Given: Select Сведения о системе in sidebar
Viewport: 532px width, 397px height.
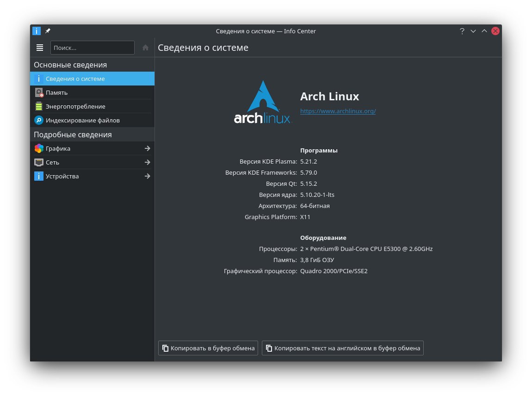Looking at the screenshot, I should (92, 79).
